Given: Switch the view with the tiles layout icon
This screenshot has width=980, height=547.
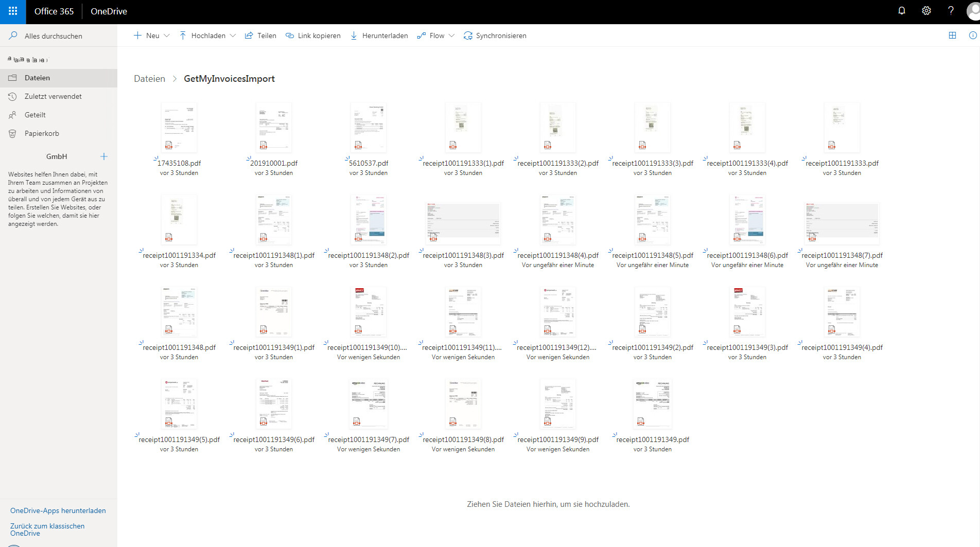Looking at the screenshot, I should [952, 36].
